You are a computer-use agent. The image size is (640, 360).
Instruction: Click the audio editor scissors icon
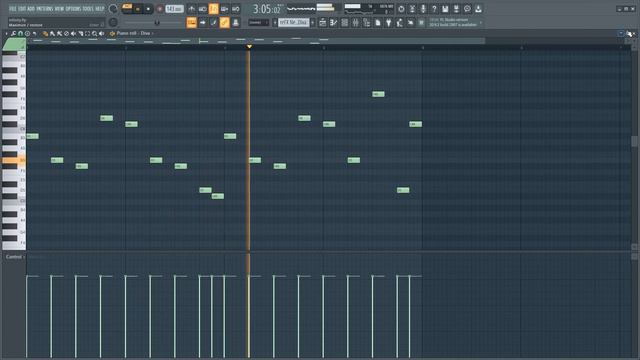[412, 9]
